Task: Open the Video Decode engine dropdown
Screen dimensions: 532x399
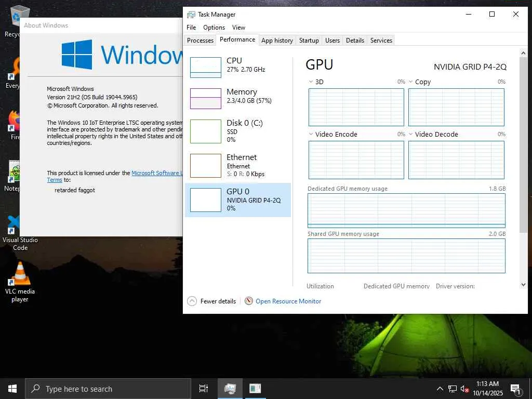Action: [410, 135]
